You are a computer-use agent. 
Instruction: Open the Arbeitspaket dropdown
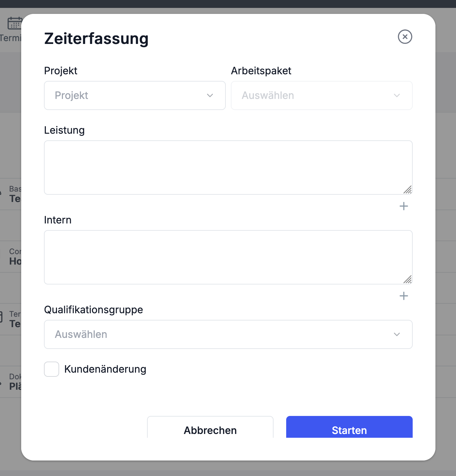321,95
